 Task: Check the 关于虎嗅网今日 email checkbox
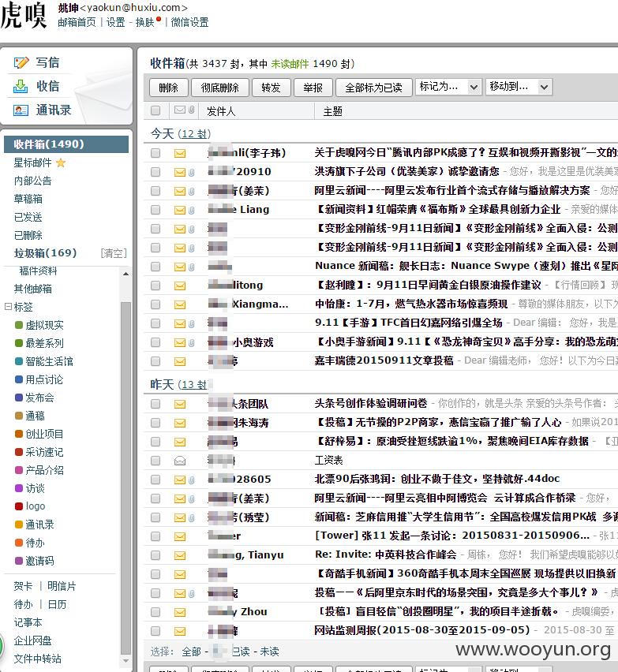coord(155,153)
